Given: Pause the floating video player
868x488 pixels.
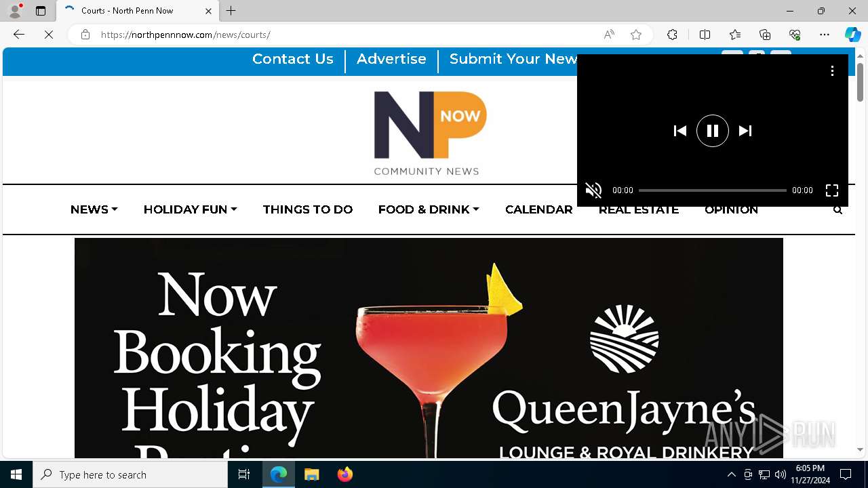Looking at the screenshot, I should pyautogui.click(x=712, y=131).
